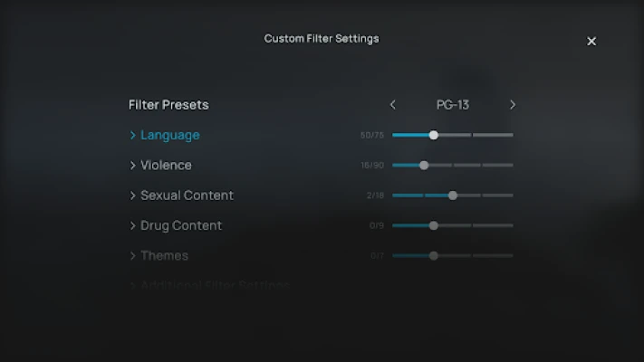Open the Sexual Content filter options
The width and height of the screenshot is (644, 362).
187,195
